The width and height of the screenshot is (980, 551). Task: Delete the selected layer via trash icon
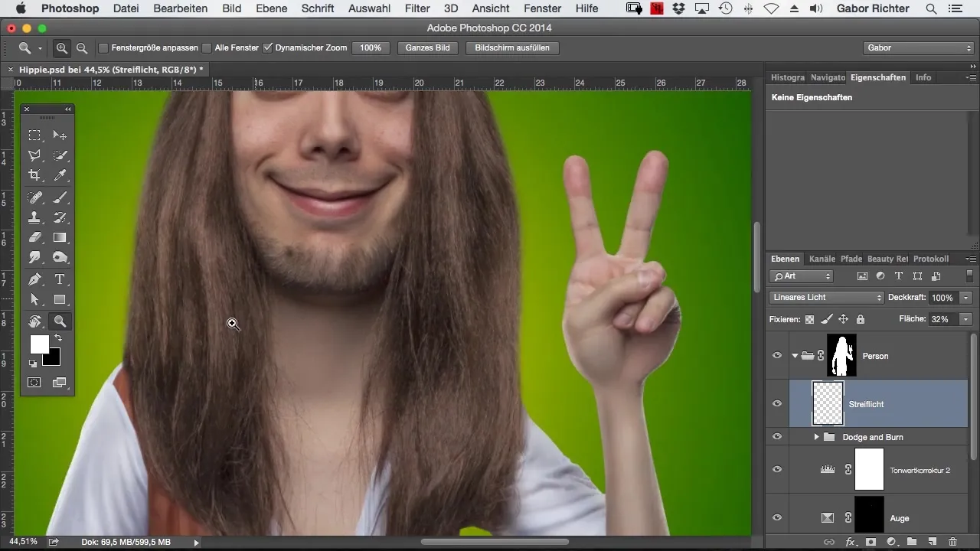[x=952, y=542]
